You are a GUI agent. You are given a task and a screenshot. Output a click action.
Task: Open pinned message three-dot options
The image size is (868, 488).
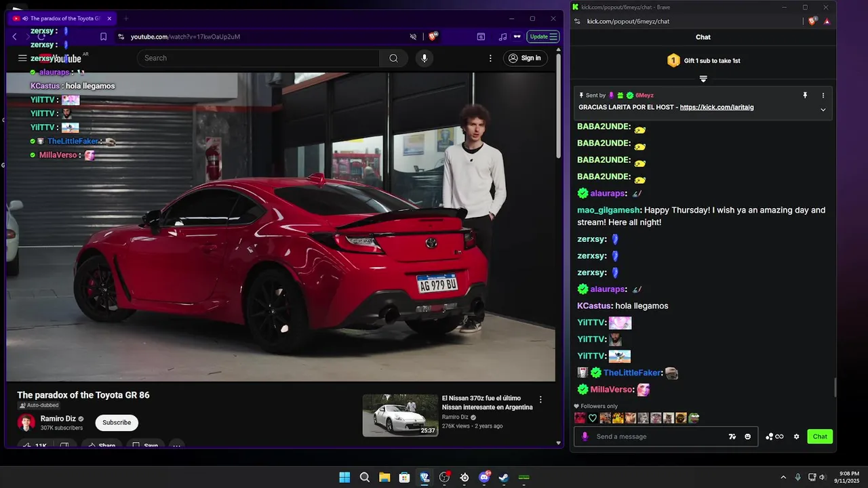click(823, 96)
